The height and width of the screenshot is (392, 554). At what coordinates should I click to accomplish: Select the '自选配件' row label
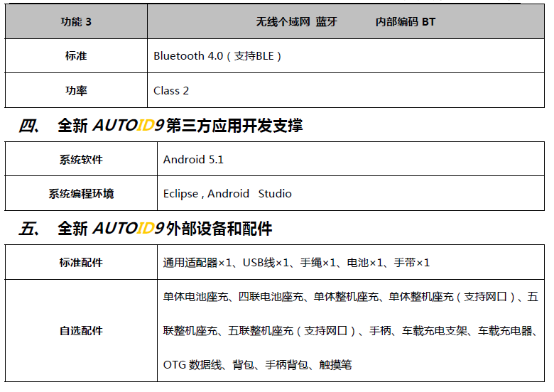[81, 330]
